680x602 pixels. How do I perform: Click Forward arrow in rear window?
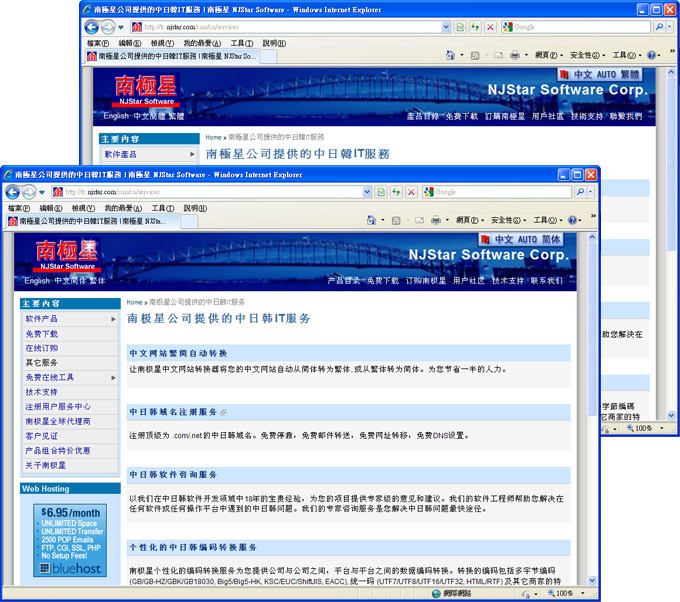108,27
